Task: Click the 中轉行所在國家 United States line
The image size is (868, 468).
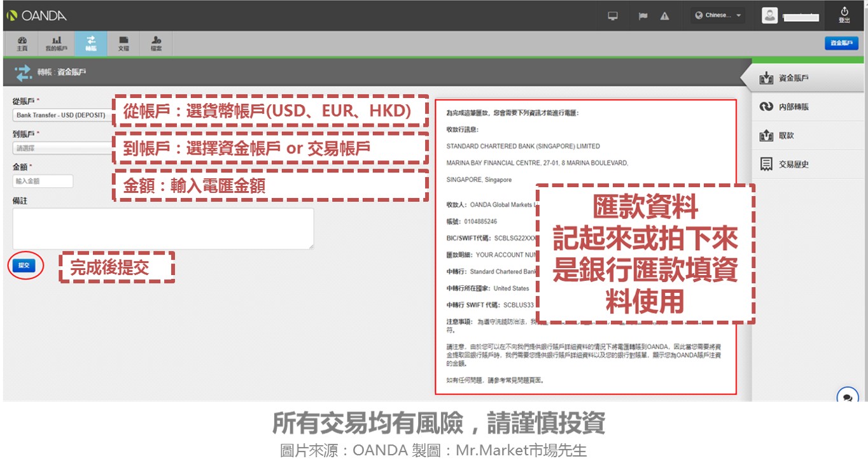Action: [487, 288]
